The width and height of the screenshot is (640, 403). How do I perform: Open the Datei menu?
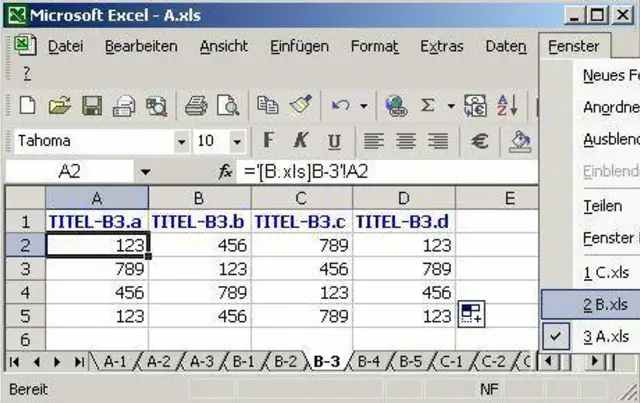point(65,46)
